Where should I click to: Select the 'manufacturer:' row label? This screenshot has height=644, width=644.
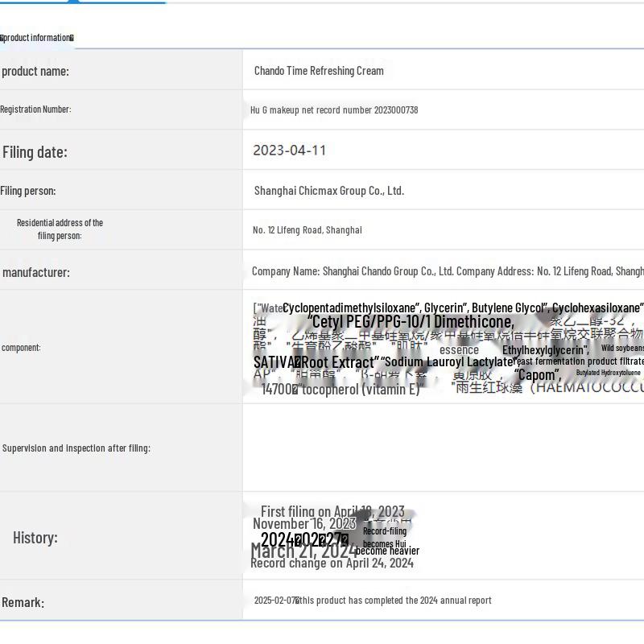tap(36, 272)
